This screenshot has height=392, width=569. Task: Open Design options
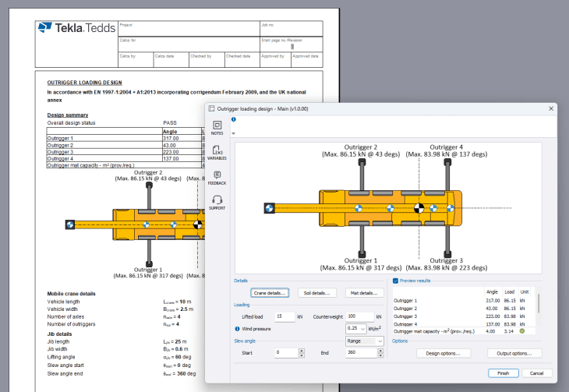pos(443,353)
